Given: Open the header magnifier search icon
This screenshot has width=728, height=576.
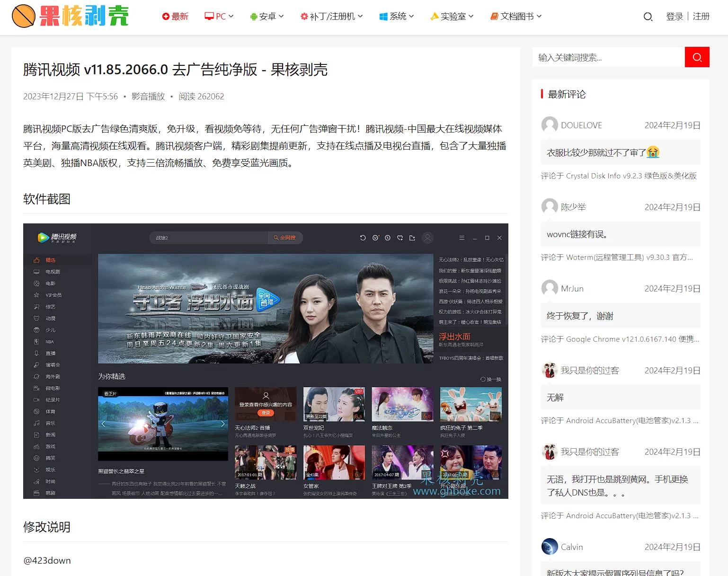Looking at the screenshot, I should click(648, 17).
